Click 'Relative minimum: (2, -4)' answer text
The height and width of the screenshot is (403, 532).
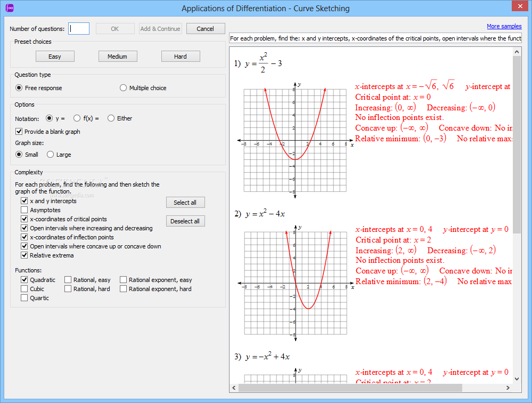coord(401,281)
